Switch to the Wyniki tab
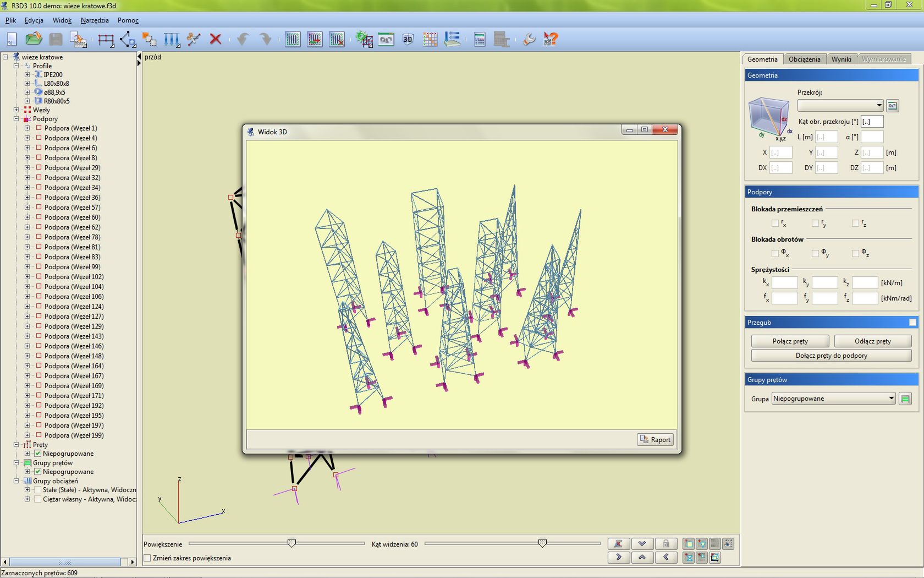The height and width of the screenshot is (578, 924). (841, 59)
